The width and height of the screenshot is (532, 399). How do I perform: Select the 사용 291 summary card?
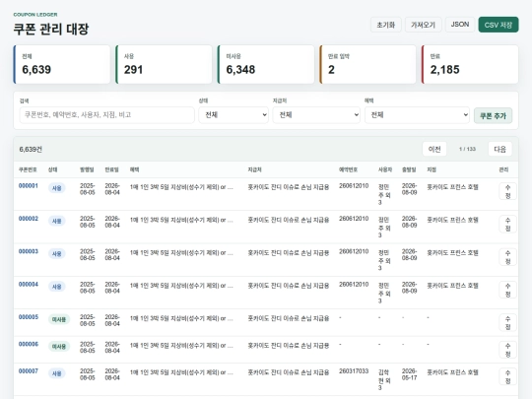164,64
